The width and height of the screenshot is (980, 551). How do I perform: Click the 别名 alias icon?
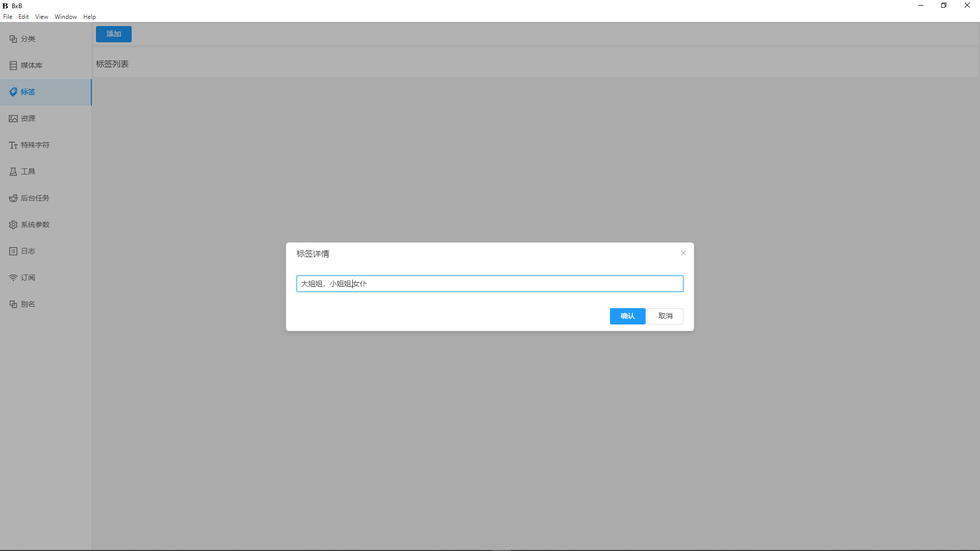pyautogui.click(x=13, y=304)
